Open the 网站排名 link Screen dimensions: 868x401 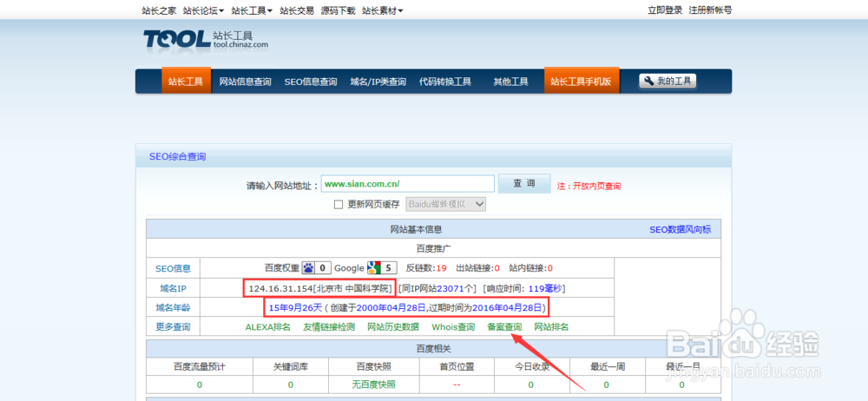[551, 326]
